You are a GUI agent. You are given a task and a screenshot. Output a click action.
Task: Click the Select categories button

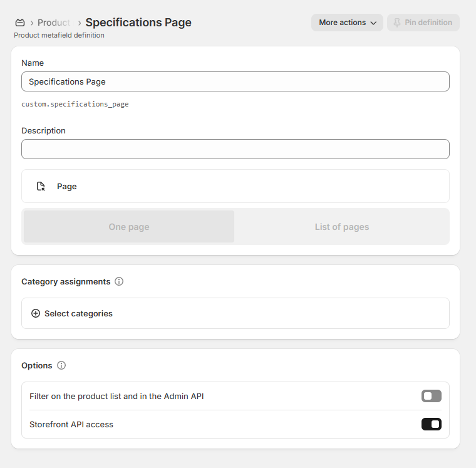[78, 313]
